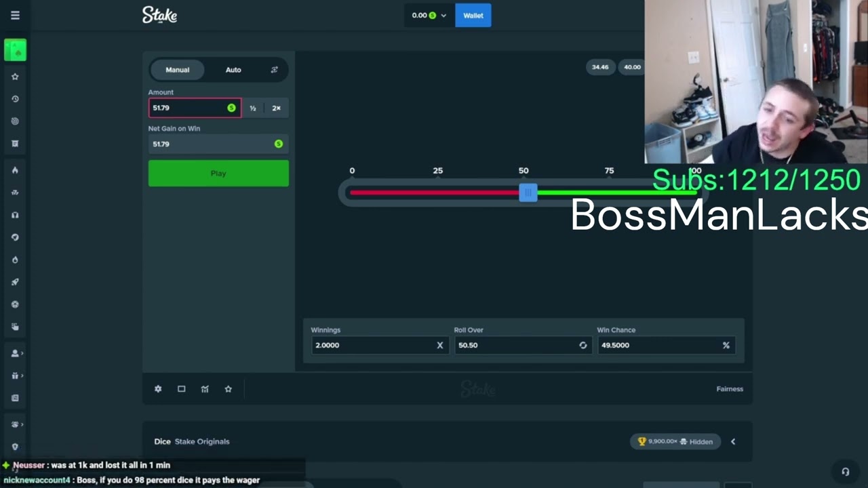
Task: Click the blue dice slider handle
Action: [528, 193]
